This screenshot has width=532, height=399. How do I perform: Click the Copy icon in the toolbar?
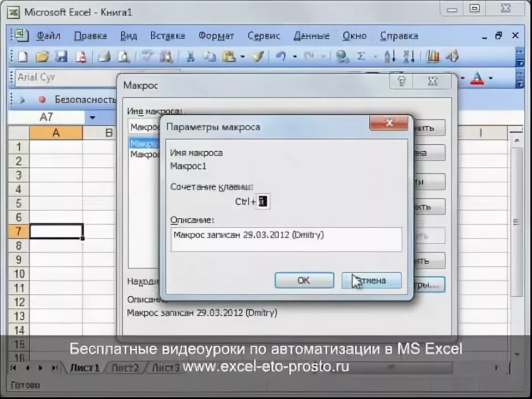click(209, 57)
